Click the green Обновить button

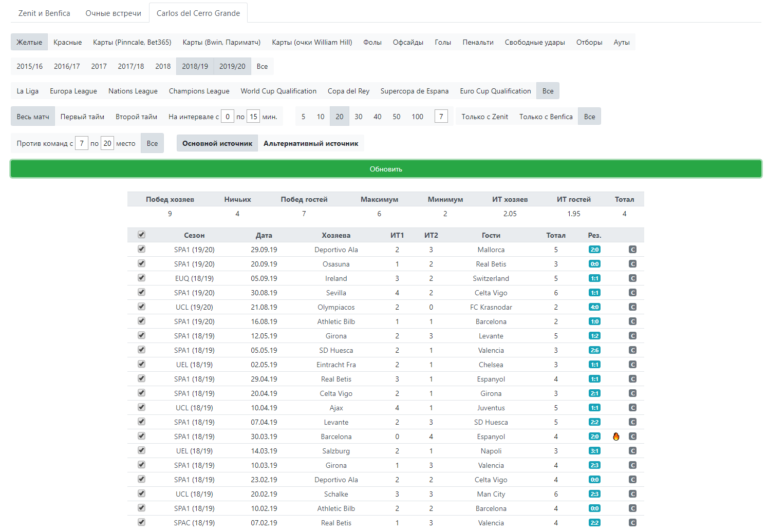click(386, 169)
